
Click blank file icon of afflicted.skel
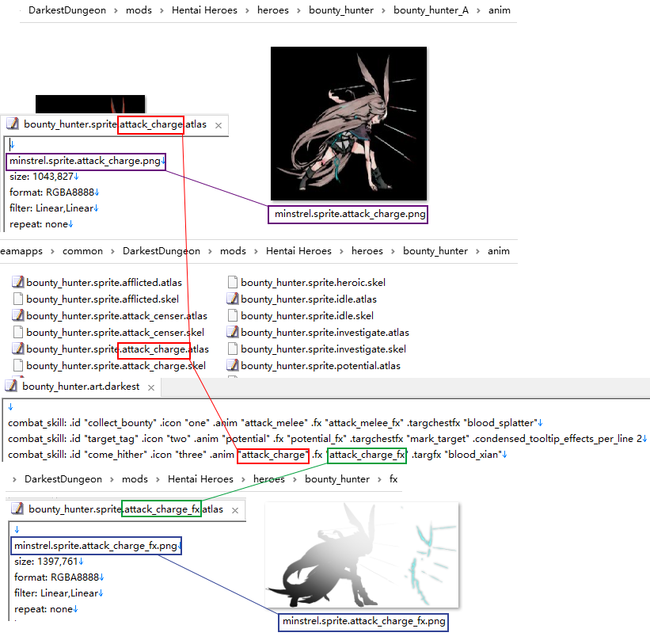click(x=18, y=299)
